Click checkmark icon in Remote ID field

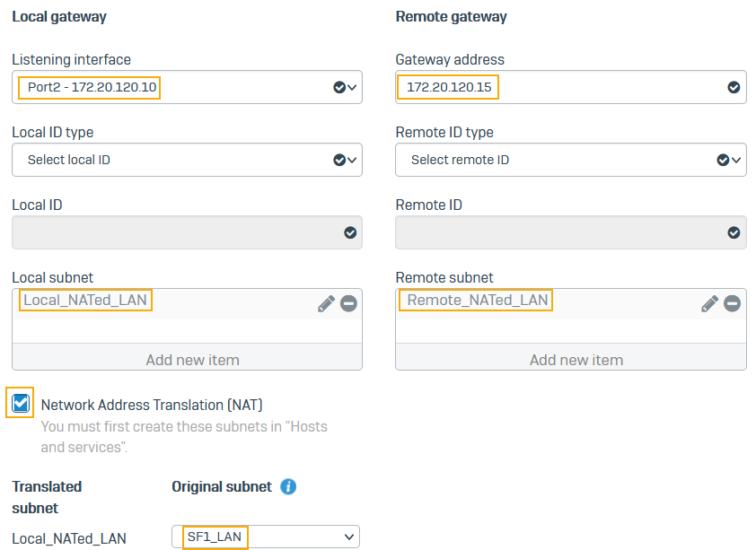coord(734,232)
